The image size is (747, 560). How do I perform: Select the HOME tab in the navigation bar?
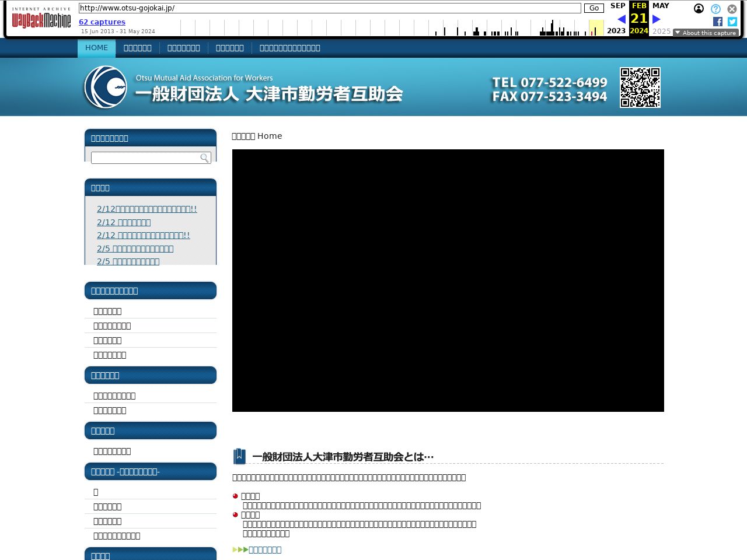click(x=96, y=48)
